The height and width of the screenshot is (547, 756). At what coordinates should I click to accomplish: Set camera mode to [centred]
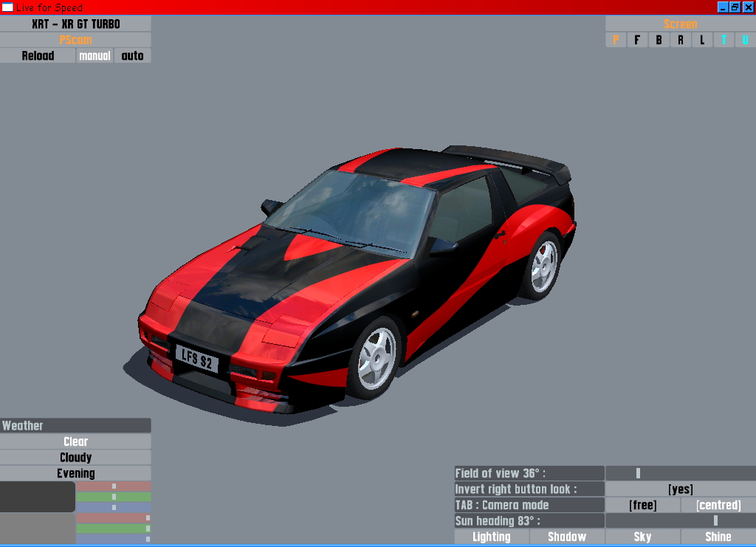[x=718, y=505]
